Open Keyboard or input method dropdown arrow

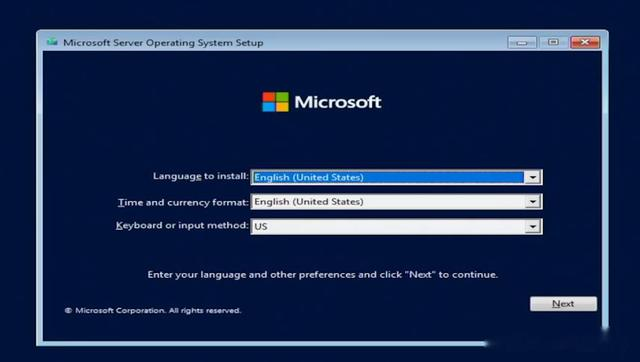[533, 227]
